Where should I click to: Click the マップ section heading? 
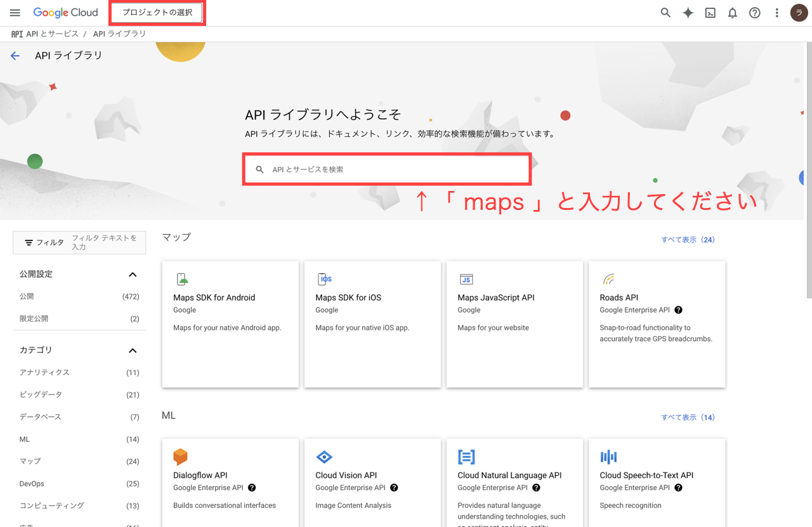click(x=176, y=237)
